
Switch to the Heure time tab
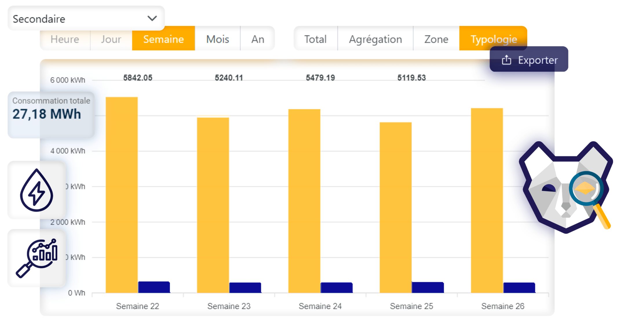tap(65, 39)
